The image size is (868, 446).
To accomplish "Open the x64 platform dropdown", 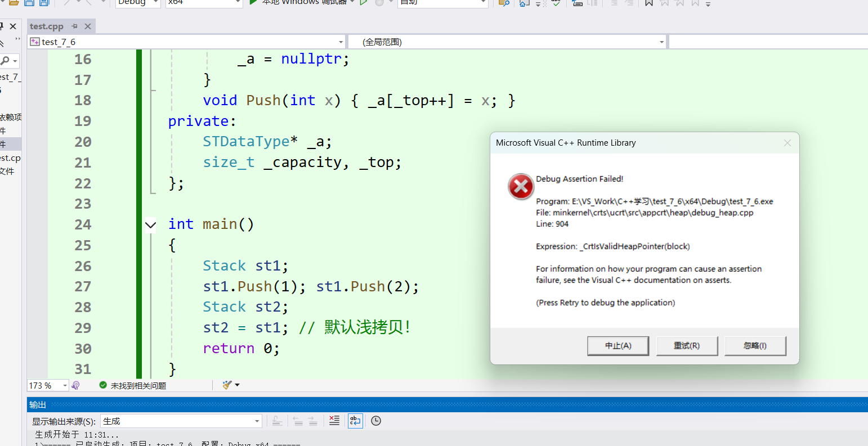I will pyautogui.click(x=204, y=3).
